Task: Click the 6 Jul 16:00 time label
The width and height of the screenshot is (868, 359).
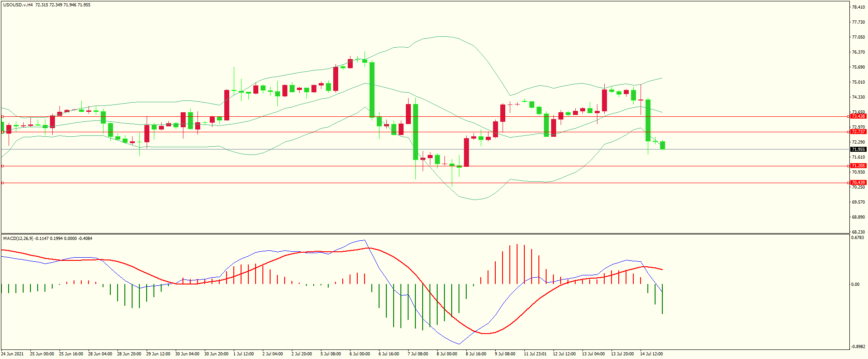Action: click(389, 354)
